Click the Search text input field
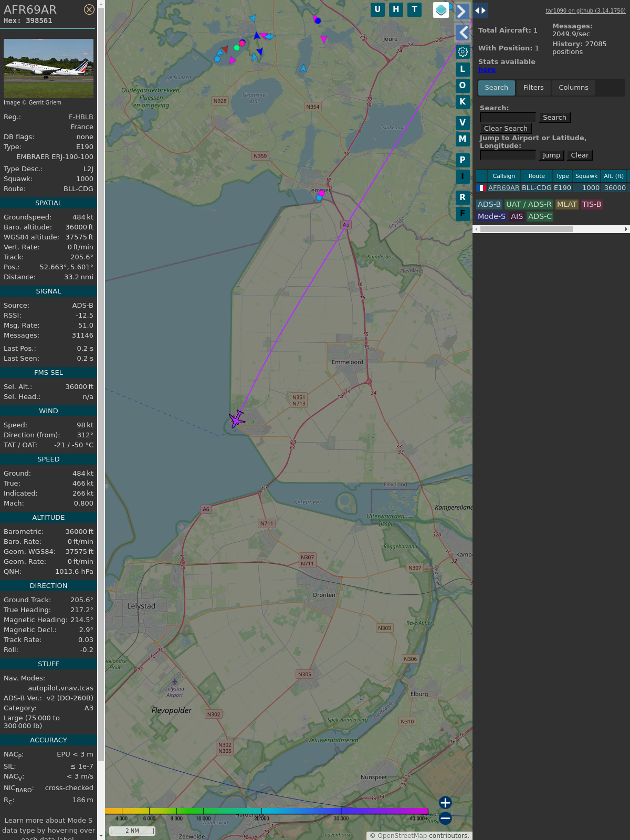Image resolution: width=630 pixels, height=840 pixels. (508, 117)
